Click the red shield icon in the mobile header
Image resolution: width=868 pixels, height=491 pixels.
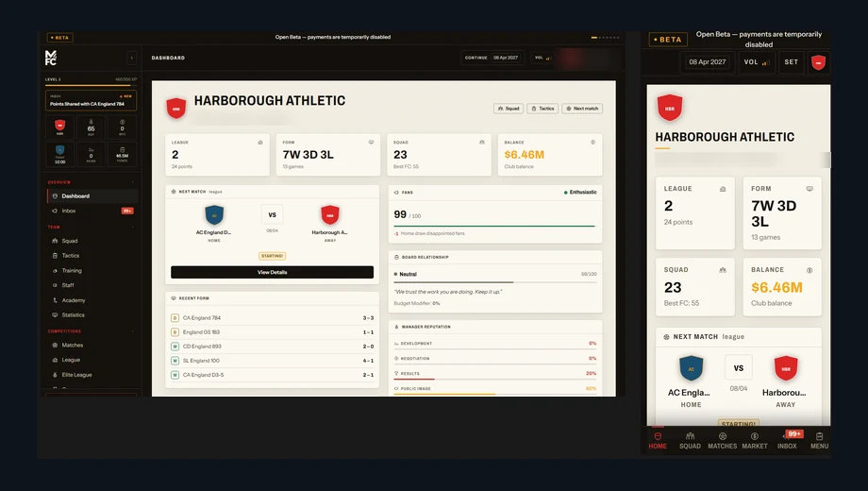click(818, 62)
